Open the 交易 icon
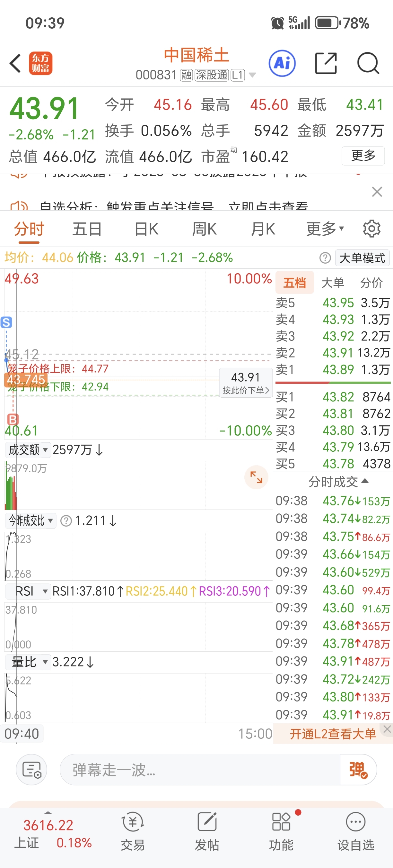The height and width of the screenshot is (868, 393). [x=133, y=832]
